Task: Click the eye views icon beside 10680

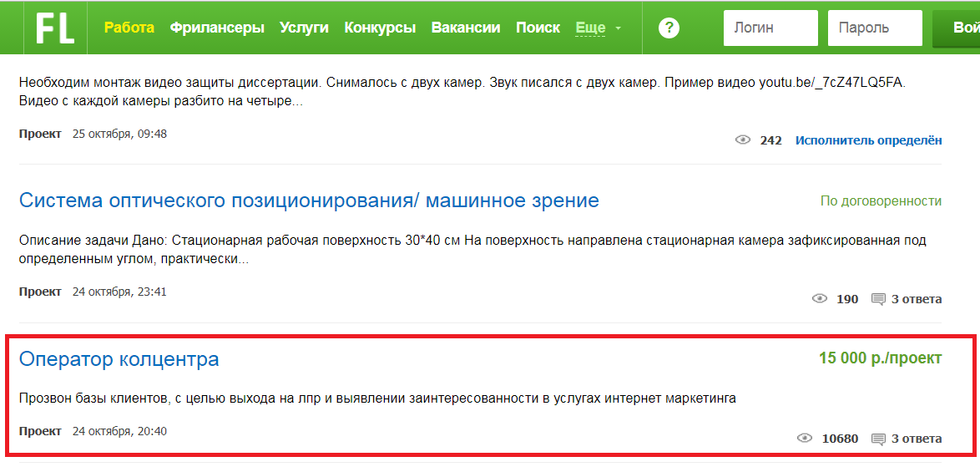Action: tap(805, 439)
